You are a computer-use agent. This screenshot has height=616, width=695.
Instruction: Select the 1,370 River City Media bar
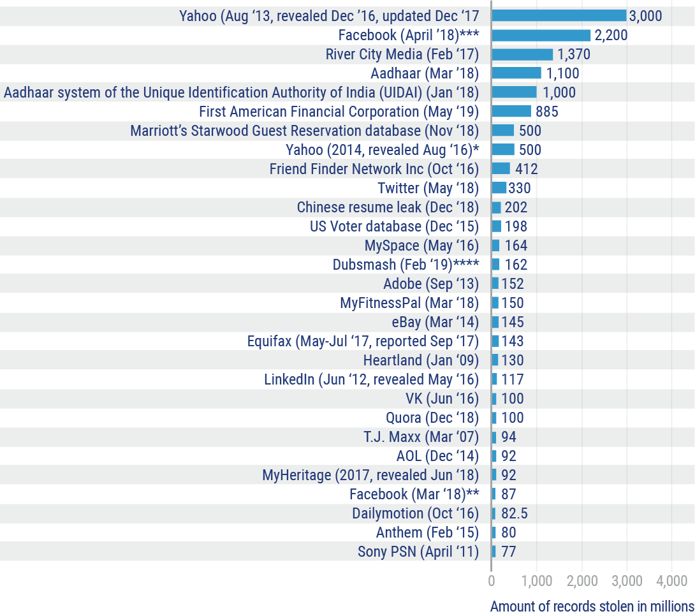pos(523,54)
